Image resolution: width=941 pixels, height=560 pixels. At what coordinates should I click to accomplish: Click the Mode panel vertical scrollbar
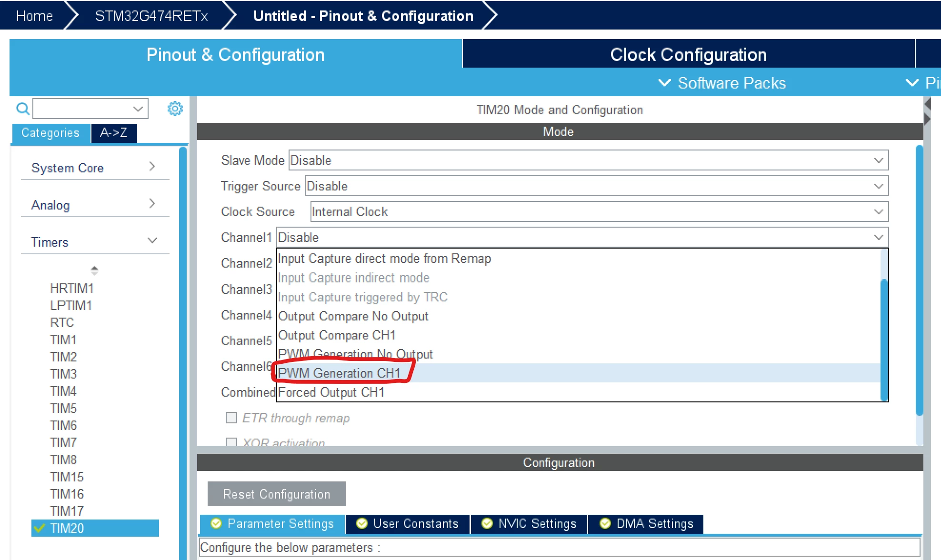[920, 280]
